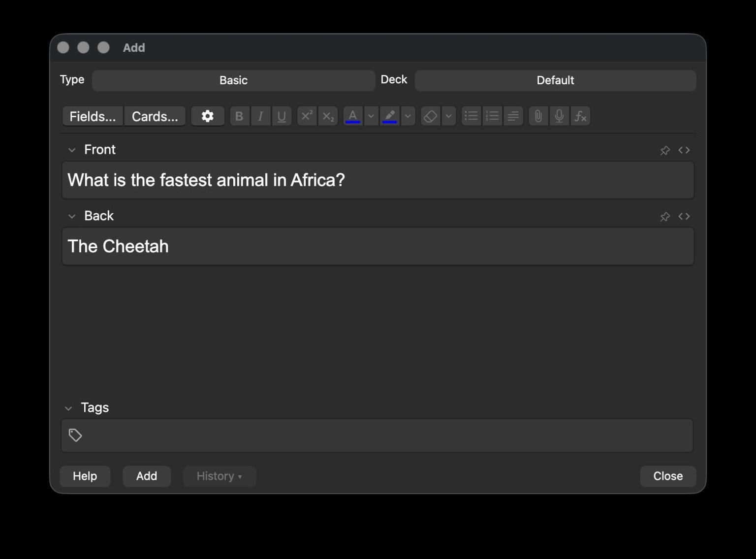Toggle sticky pin for Back field
The image size is (756, 559).
(665, 216)
